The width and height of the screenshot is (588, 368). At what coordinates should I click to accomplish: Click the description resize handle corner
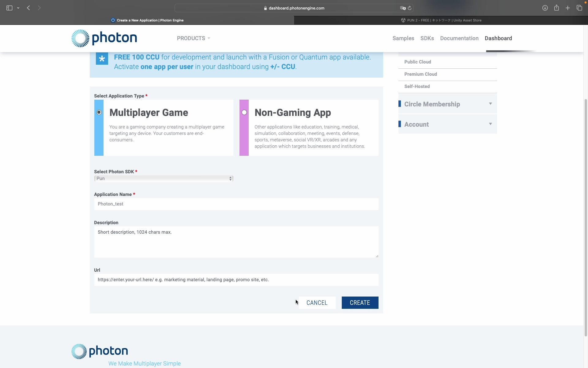click(377, 256)
